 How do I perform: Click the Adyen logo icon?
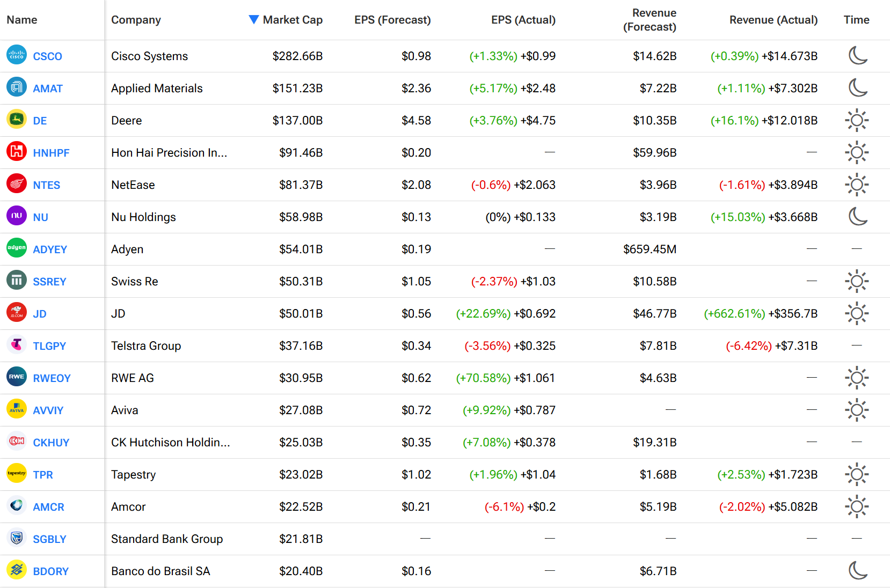(x=17, y=248)
